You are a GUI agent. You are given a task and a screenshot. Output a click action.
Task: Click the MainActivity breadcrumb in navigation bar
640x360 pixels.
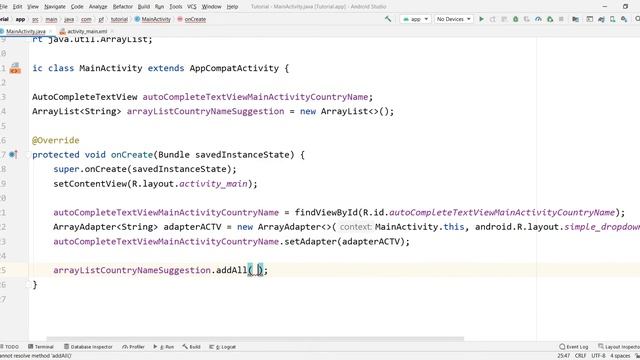pyautogui.click(x=153, y=19)
